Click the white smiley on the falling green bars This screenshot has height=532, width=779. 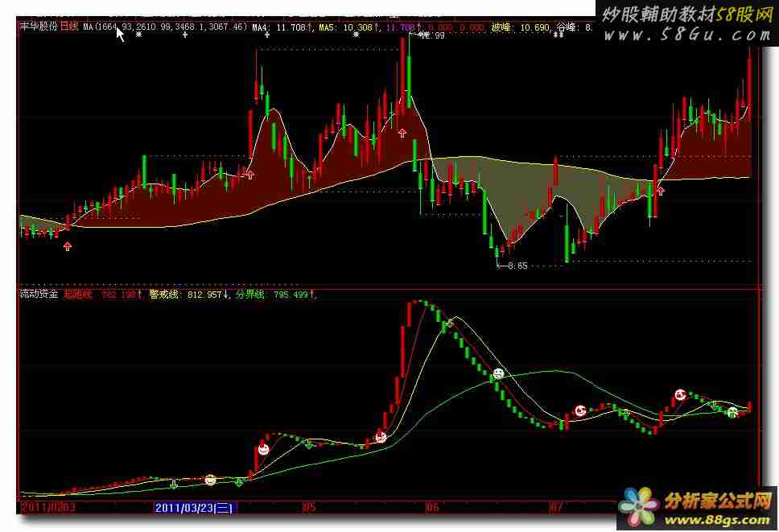pyautogui.click(x=498, y=373)
